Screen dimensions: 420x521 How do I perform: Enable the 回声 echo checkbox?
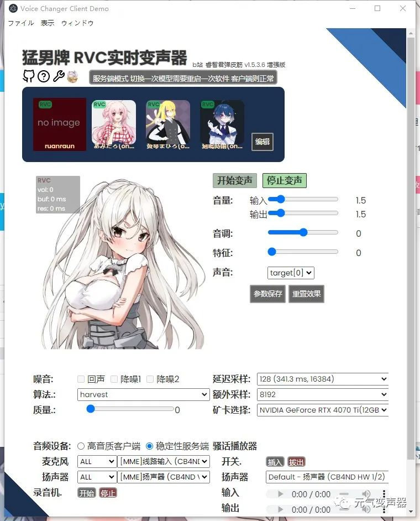pos(81,379)
